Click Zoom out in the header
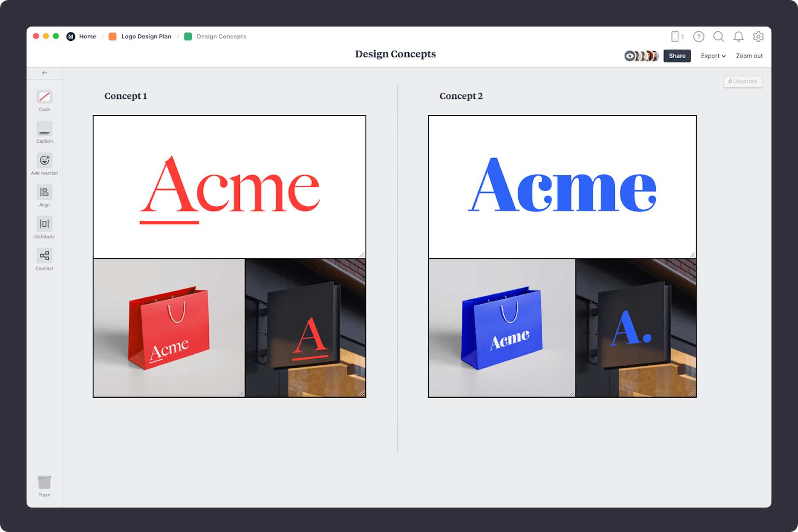 (749, 56)
